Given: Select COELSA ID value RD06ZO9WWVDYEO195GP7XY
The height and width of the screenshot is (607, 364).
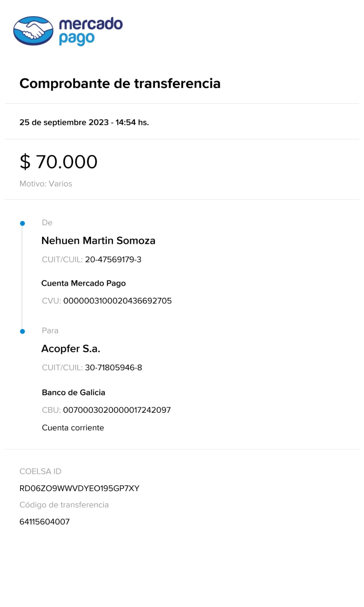Looking at the screenshot, I should click(x=79, y=489).
